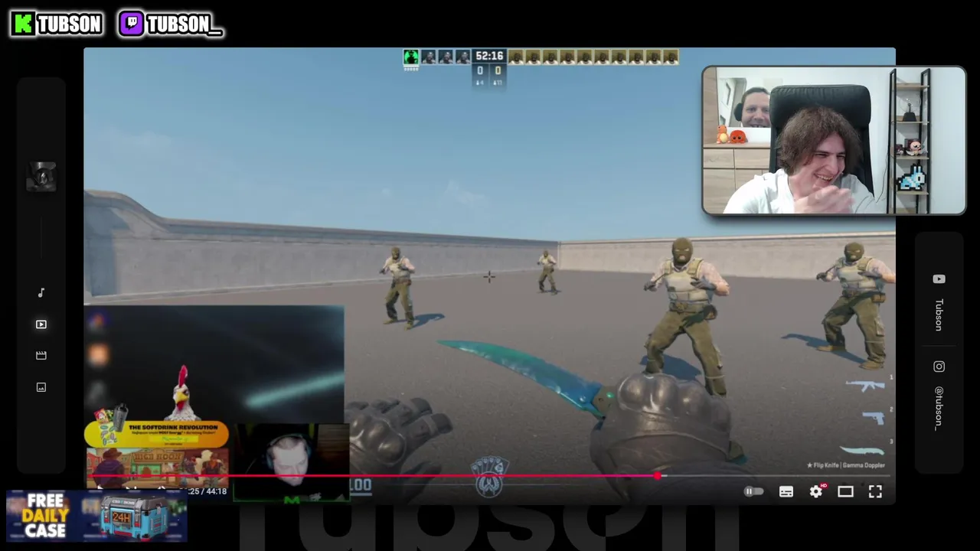Select the video play icon in left sidebar

coord(41,324)
